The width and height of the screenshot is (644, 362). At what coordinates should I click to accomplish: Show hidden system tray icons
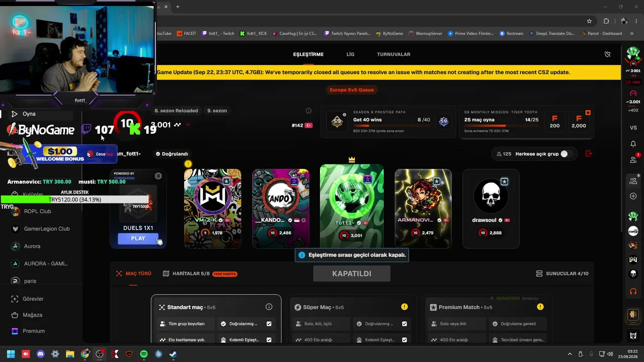point(570,354)
